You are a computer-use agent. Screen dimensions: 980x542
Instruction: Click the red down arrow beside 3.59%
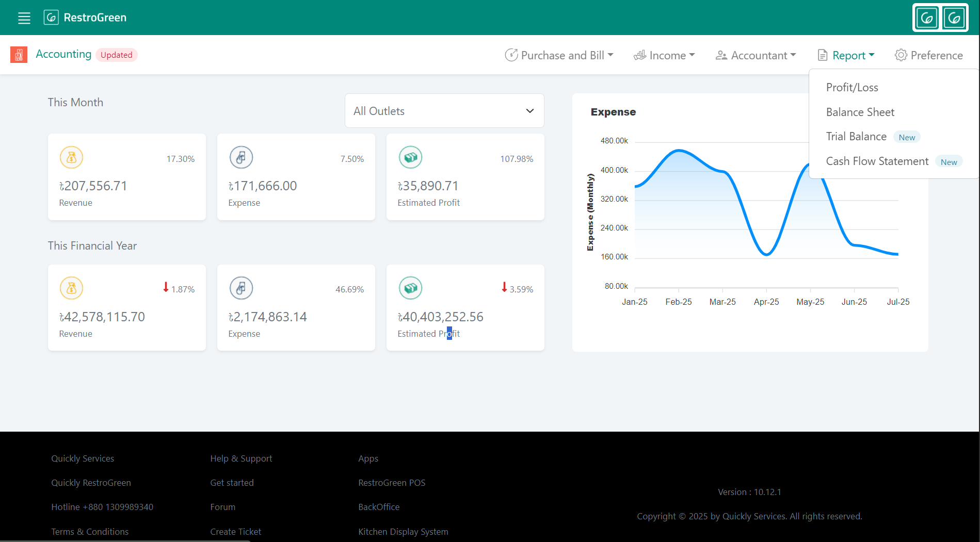coord(504,287)
